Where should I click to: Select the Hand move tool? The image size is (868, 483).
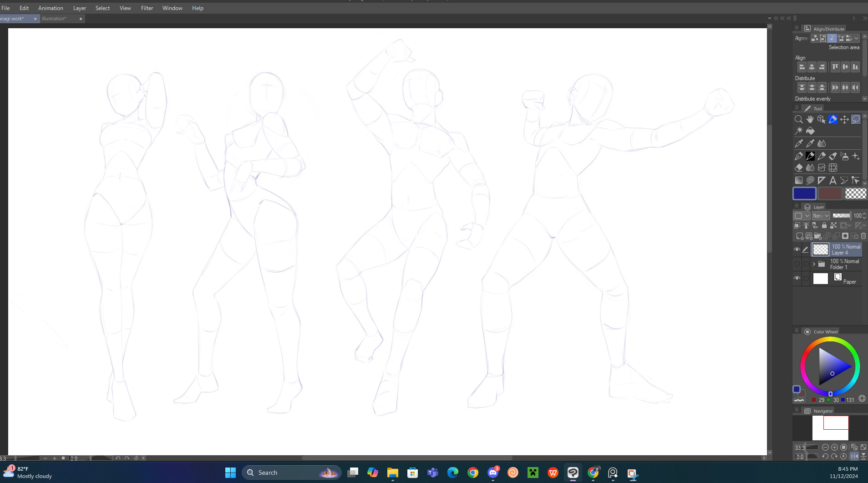pyautogui.click(x=810, y=119)
